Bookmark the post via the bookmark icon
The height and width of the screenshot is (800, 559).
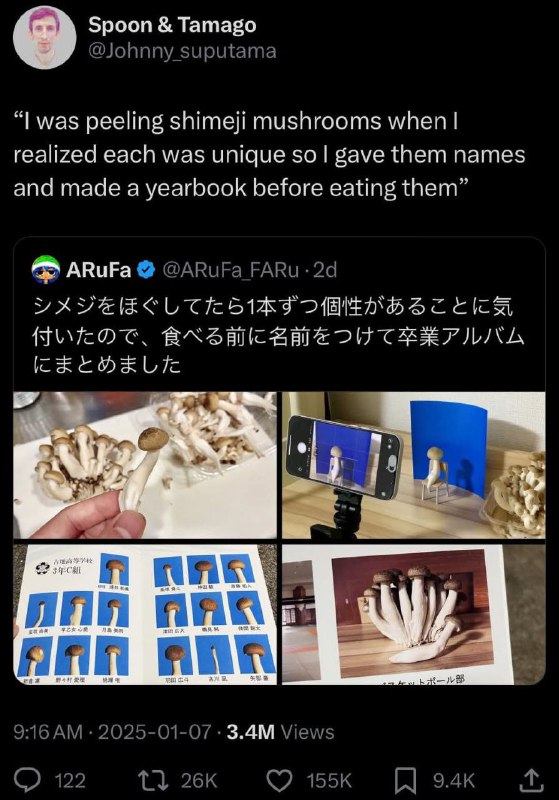click(x=406, y=780)
